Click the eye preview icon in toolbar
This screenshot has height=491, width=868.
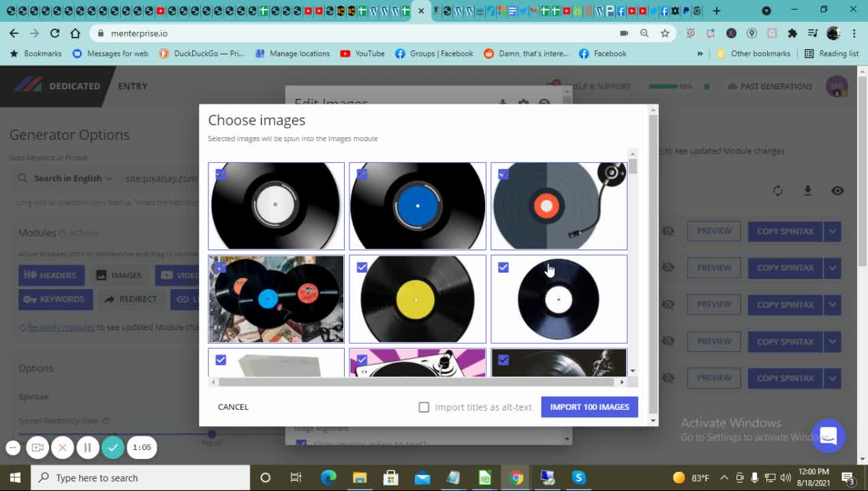837,191
